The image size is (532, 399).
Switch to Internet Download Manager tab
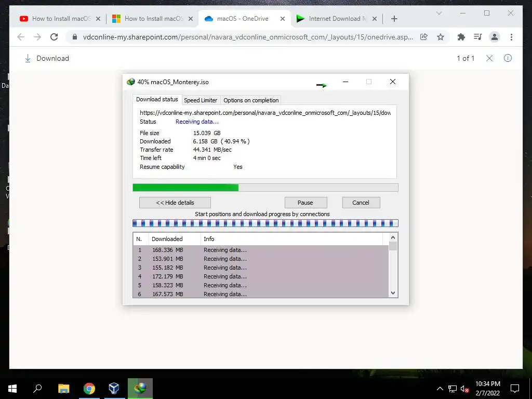(x=336, y=19)
